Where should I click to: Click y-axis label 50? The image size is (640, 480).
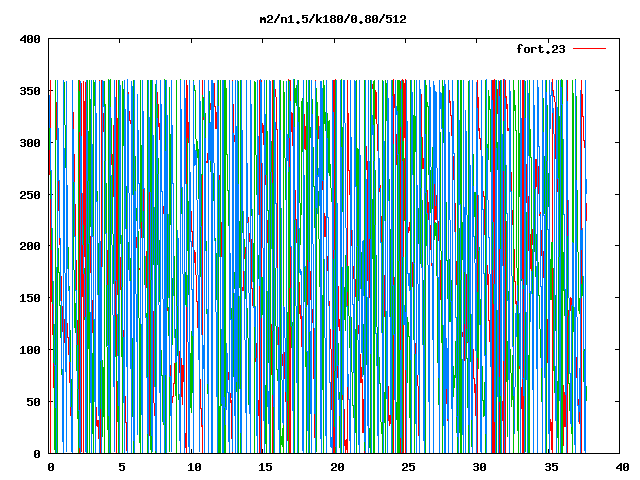click(x=33, y=402)
